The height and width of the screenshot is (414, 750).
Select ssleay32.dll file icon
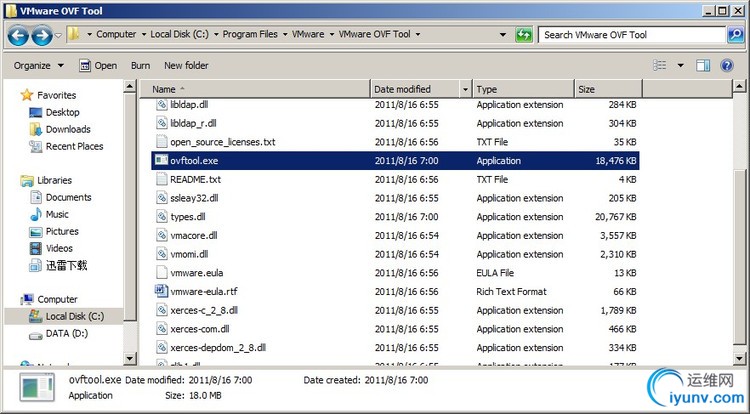tap(162, 198)
